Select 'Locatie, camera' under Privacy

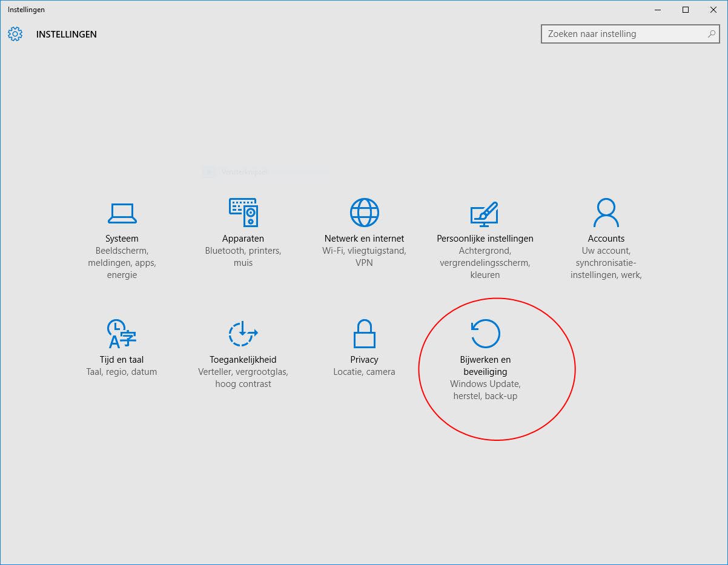364,372
